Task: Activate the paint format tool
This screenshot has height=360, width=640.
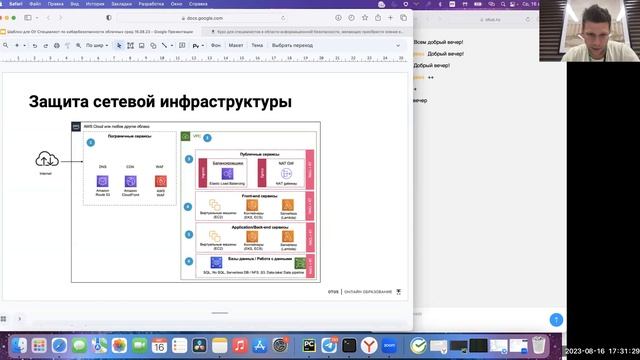Action: pyautogui.click(x=67, y=46)
